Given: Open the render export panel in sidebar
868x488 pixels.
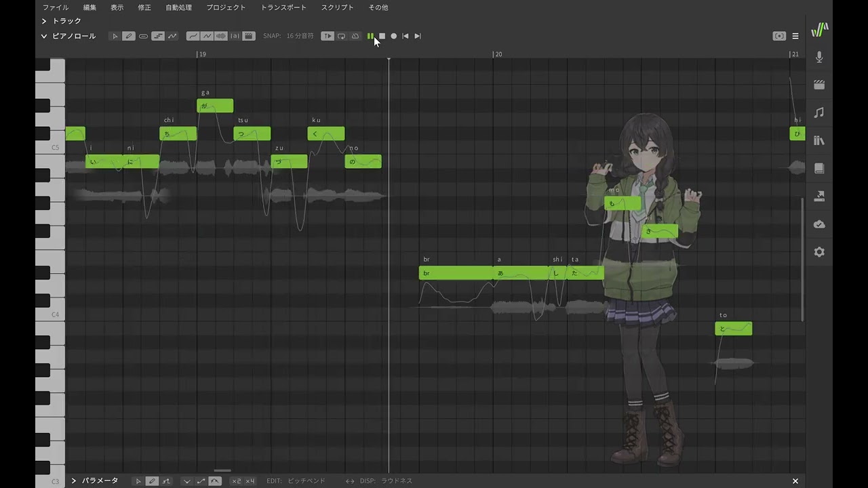Looking at the screenshot, I should coord(819,196).
